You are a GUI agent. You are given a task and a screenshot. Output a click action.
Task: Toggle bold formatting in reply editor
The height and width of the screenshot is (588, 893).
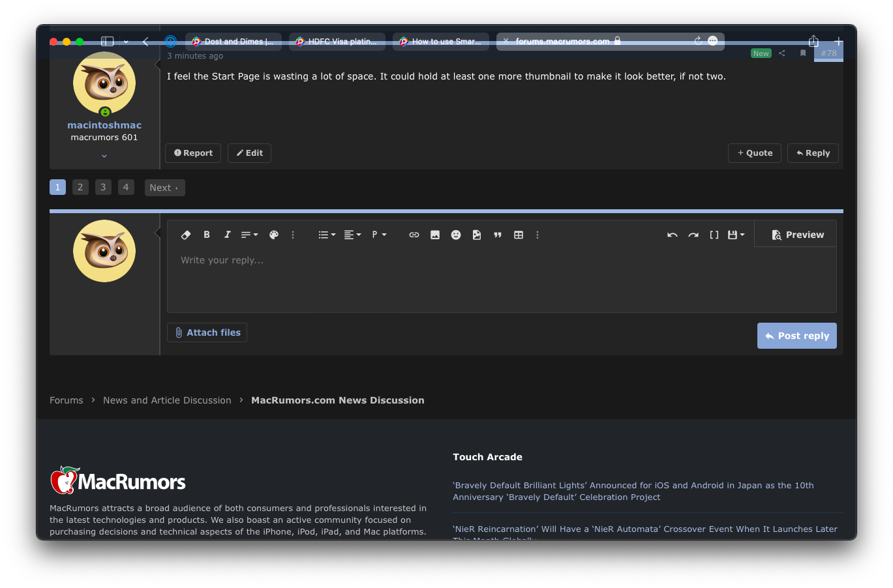207,235
